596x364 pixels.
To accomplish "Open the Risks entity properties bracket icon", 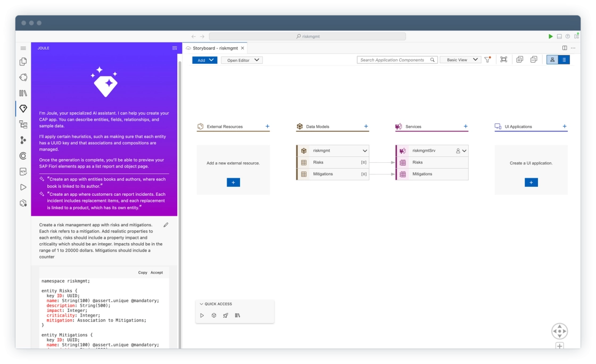I will coord(364,162).
